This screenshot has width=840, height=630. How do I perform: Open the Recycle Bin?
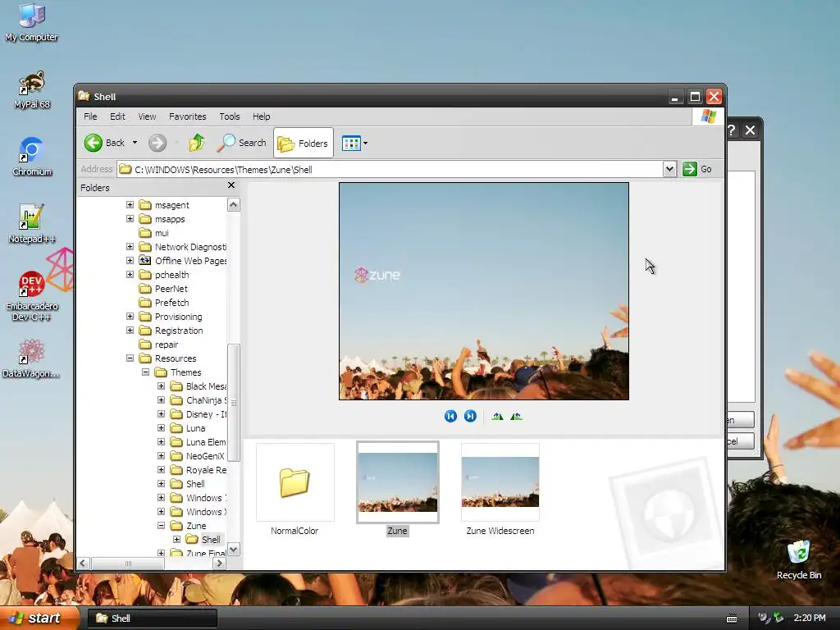click(798, 560)
